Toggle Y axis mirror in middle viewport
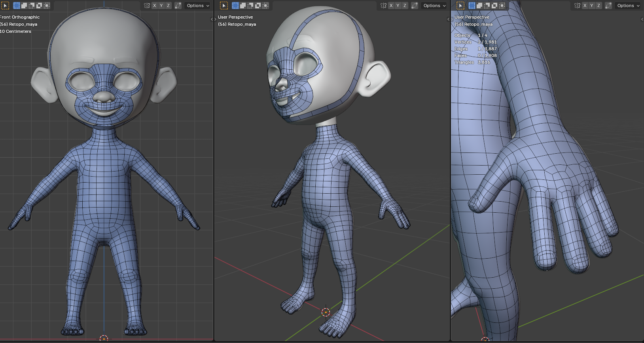 (398, 6)
